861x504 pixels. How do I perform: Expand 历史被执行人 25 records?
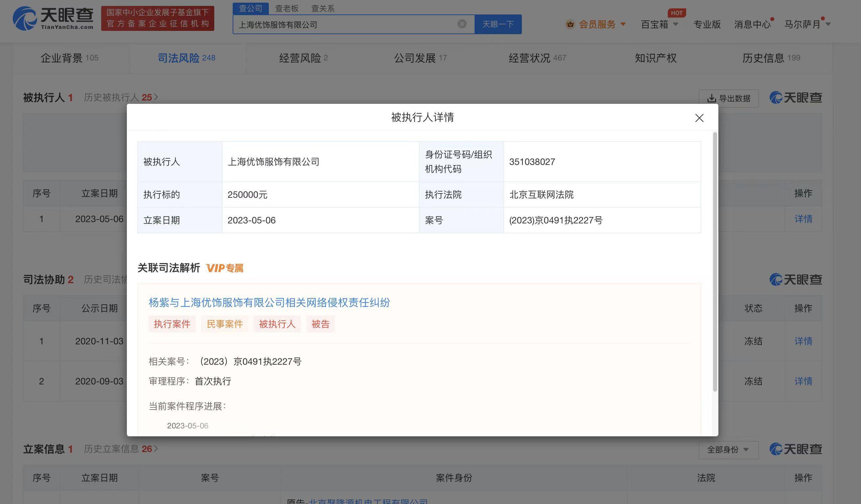[121, 97]
